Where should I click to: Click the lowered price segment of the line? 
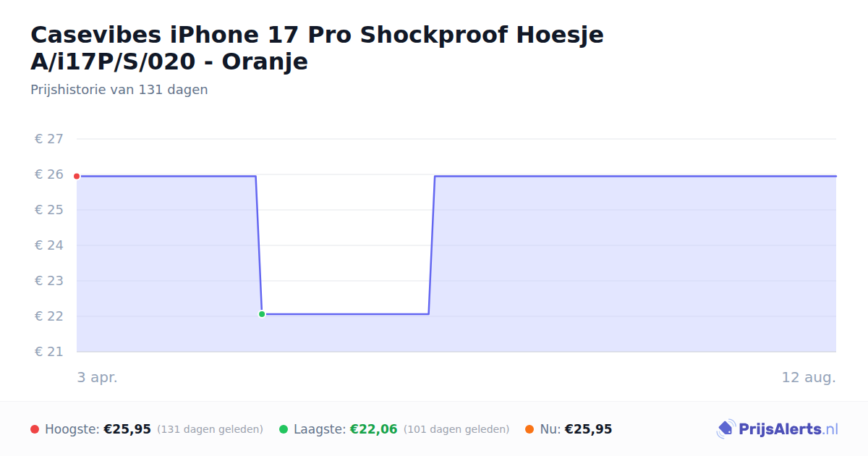(345, 314)
